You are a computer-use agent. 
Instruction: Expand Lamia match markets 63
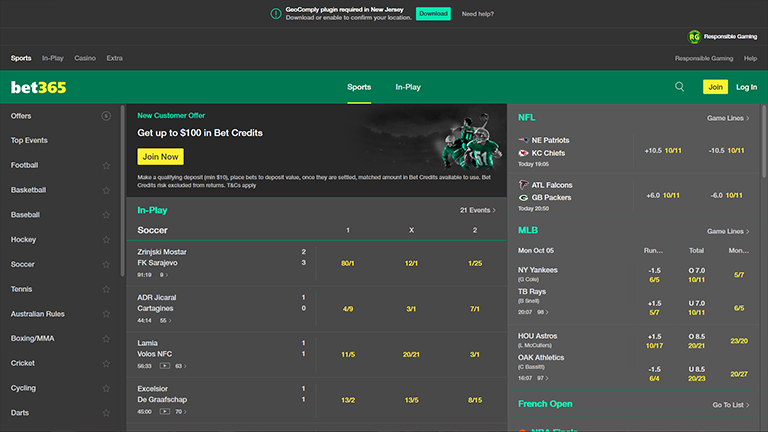point(181,366)
